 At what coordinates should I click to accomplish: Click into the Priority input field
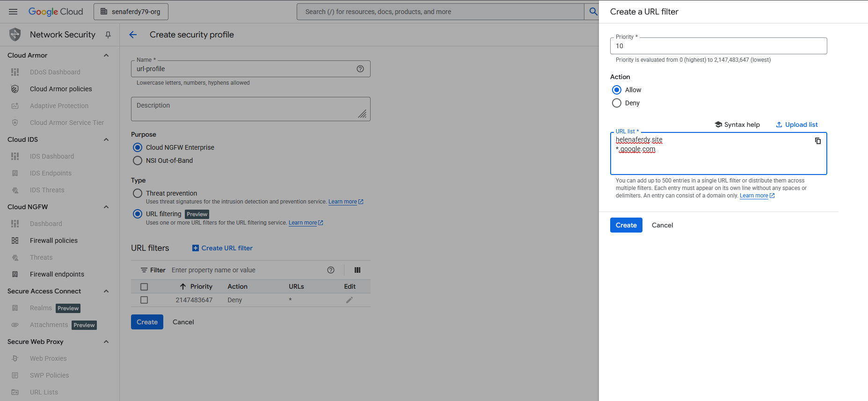pyautogui.click(x=718, y=46)
